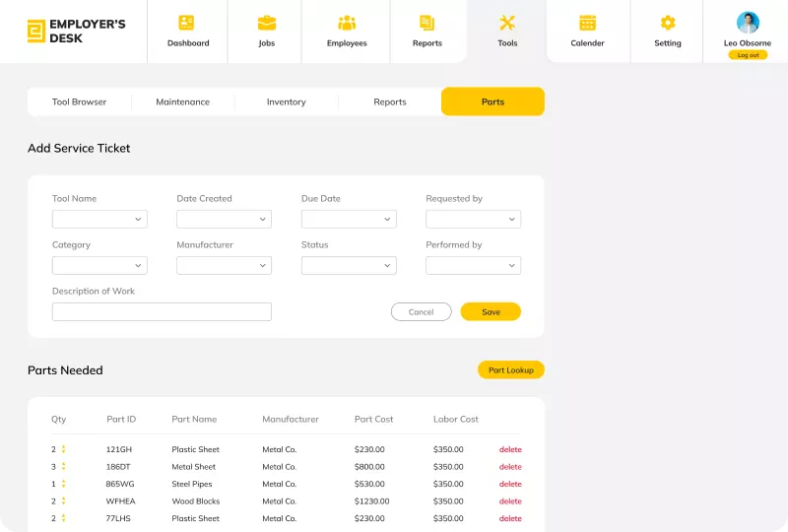Expand the Performed by dropdown

473,265
